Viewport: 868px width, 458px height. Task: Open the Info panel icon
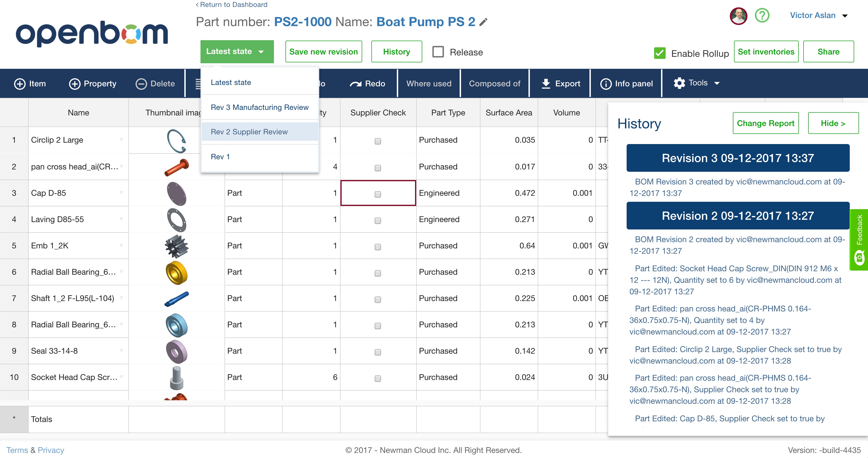(x=606, y=84)
